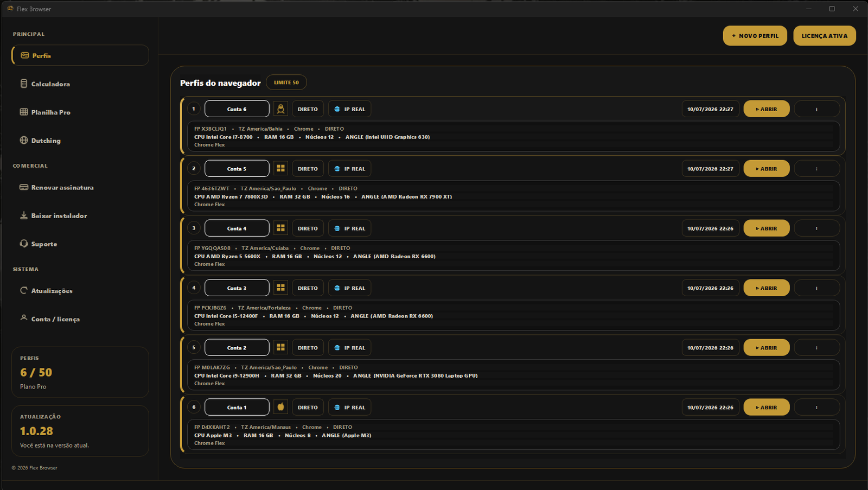Click fingerprint text FP X3BCLJQ1
The height and width of the screenshot is (490, 868).
210,129
